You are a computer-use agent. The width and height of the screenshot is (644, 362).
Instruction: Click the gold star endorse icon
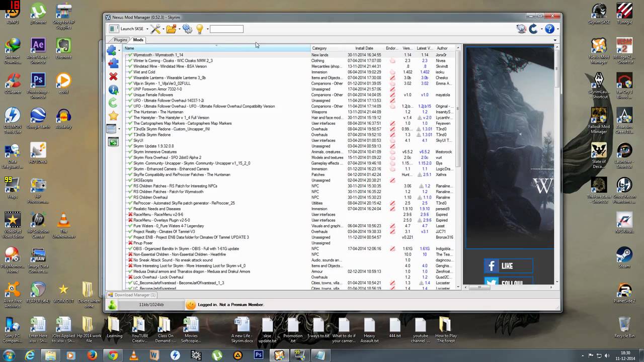(113, 116)
